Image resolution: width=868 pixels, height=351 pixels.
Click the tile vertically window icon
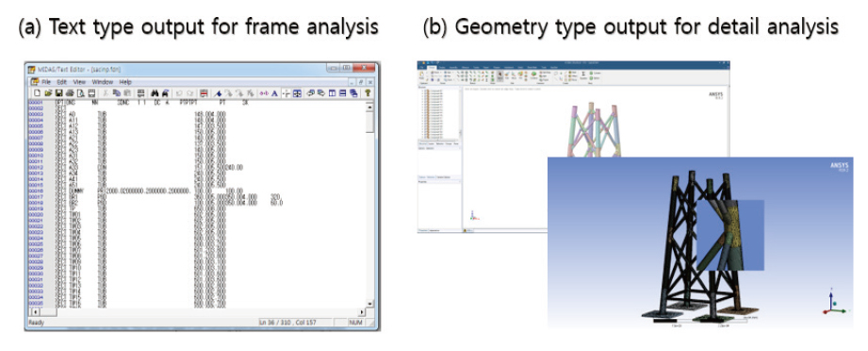click(x=332, y=93)
